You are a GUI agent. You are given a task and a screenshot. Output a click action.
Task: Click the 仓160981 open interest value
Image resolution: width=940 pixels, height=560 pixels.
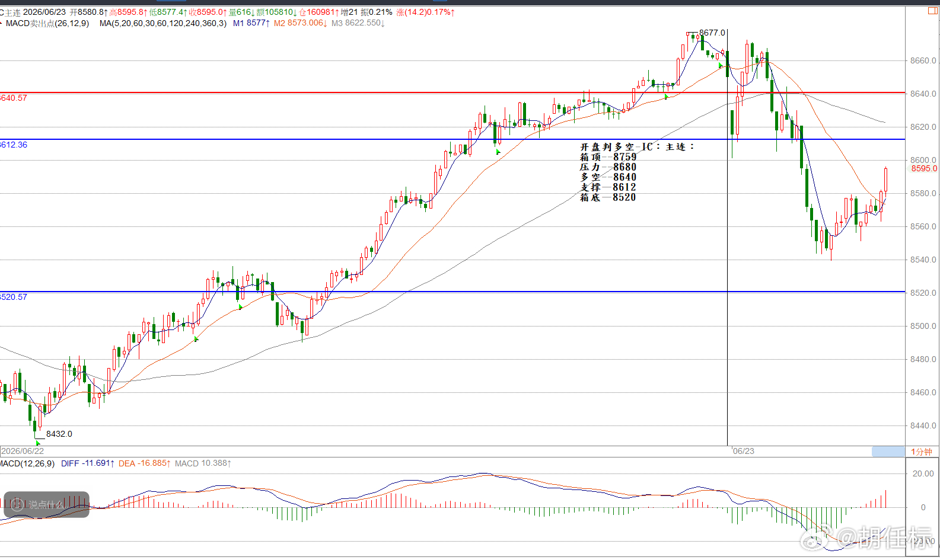(318, 12)
